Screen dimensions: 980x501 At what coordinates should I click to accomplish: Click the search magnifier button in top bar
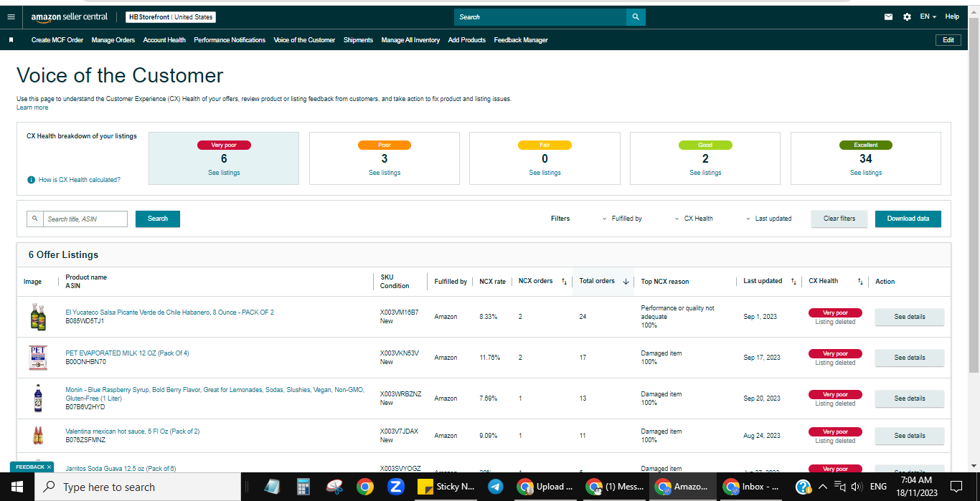636,16
